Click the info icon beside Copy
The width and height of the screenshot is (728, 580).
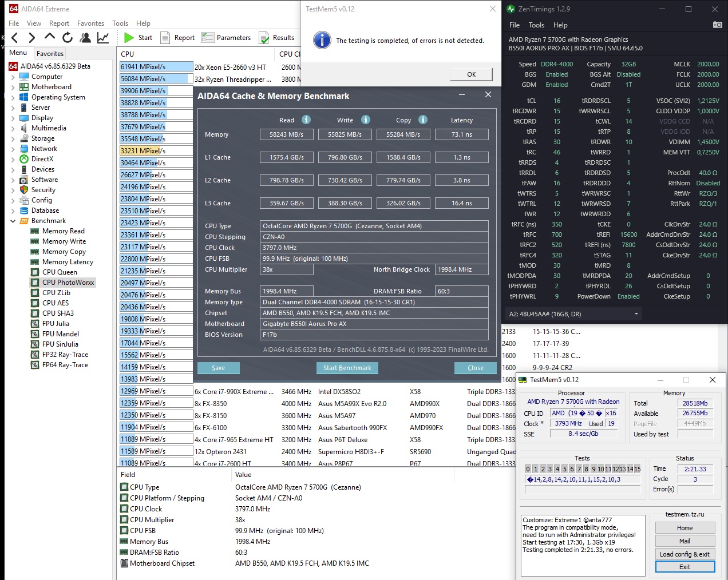(423, 120)
